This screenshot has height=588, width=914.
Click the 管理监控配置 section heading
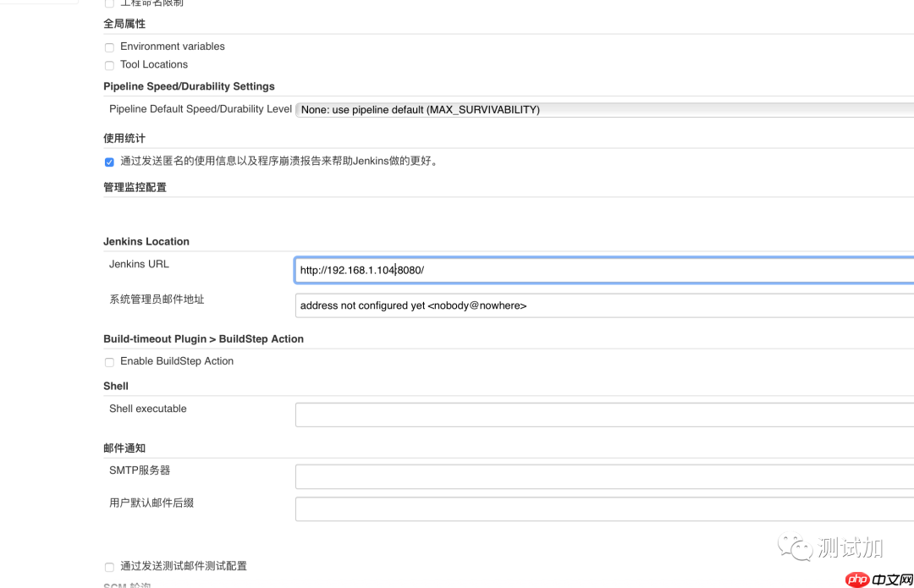pyautogui.click(x=135, y=187)
